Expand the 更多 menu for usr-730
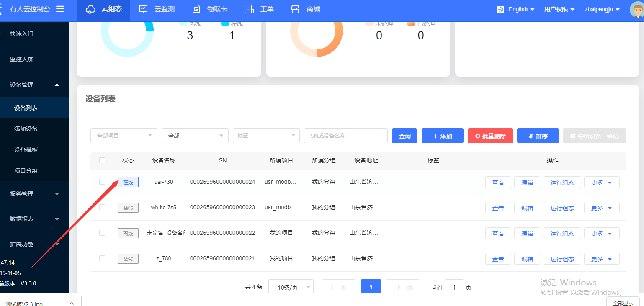This screenshot has height=306, width=644. 601,183
